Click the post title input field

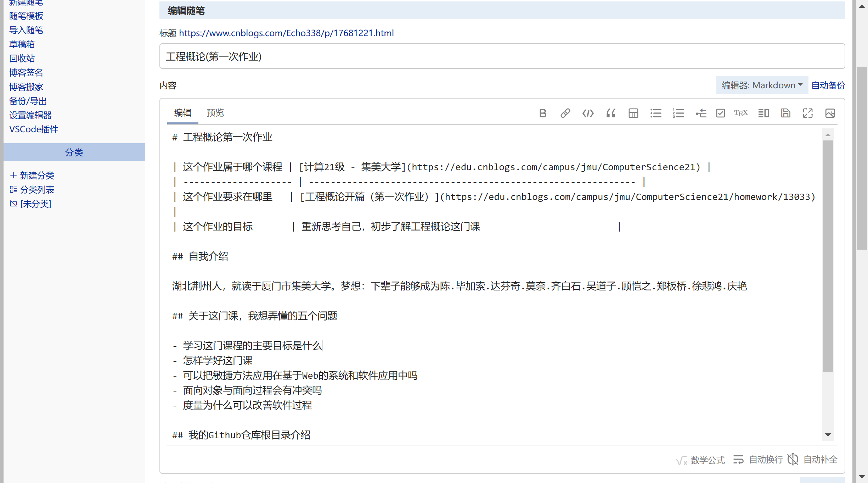coord(502,56)
